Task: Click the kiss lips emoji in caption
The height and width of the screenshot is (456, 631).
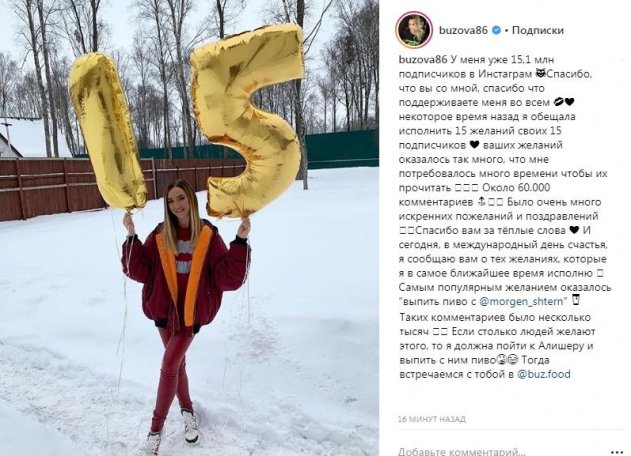Action: (559, 102)
